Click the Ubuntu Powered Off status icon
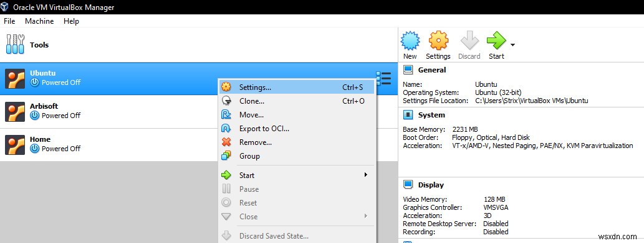The image size is (644, 243). pyautogui.click(x=35, y=82)
